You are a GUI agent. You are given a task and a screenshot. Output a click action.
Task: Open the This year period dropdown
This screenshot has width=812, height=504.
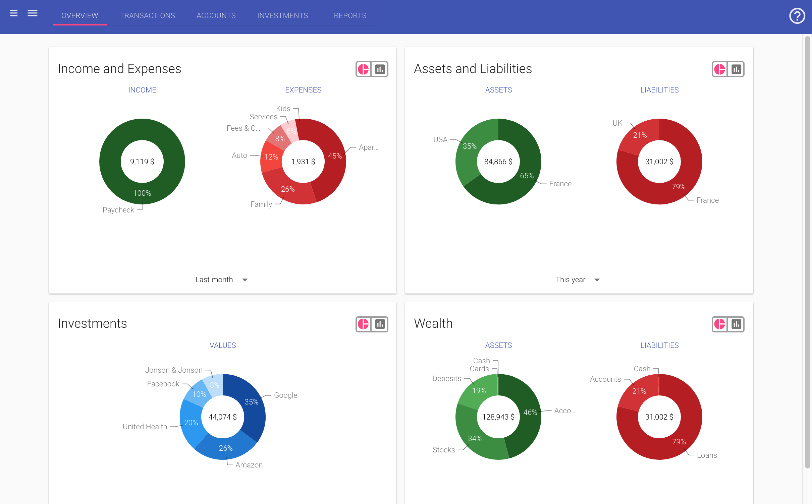[578, 279]
